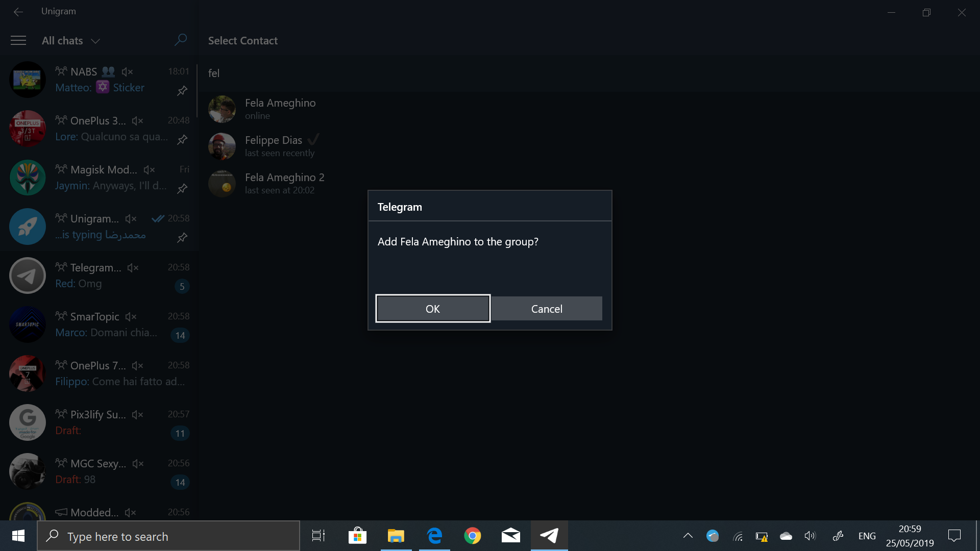Show hidden system tray icons
The width and height of the screenshot is (980, 551).
click(x=688, y=536)
